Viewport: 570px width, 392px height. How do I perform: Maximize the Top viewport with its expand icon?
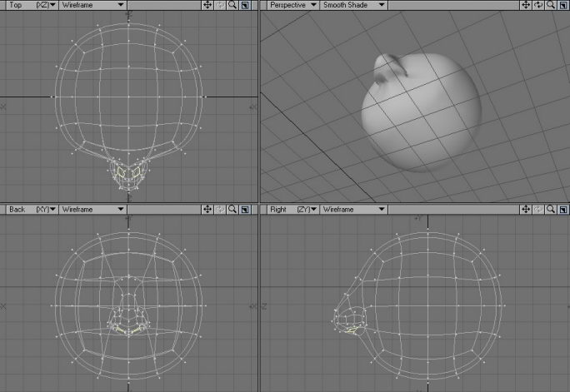(x=245, y=5)
